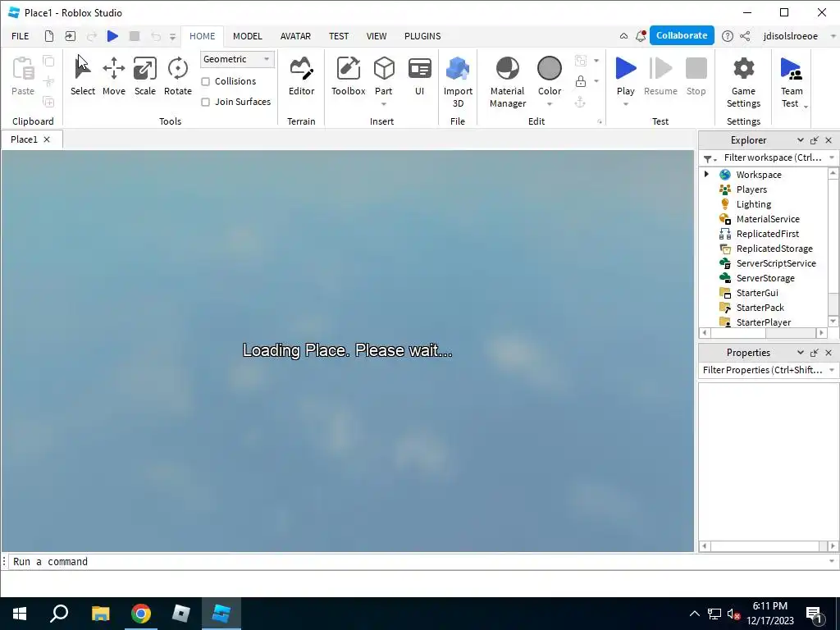Screen dimensions: 840x630
Task: Open Chrome from the taskbar
Action: click(x=141, y=614)
